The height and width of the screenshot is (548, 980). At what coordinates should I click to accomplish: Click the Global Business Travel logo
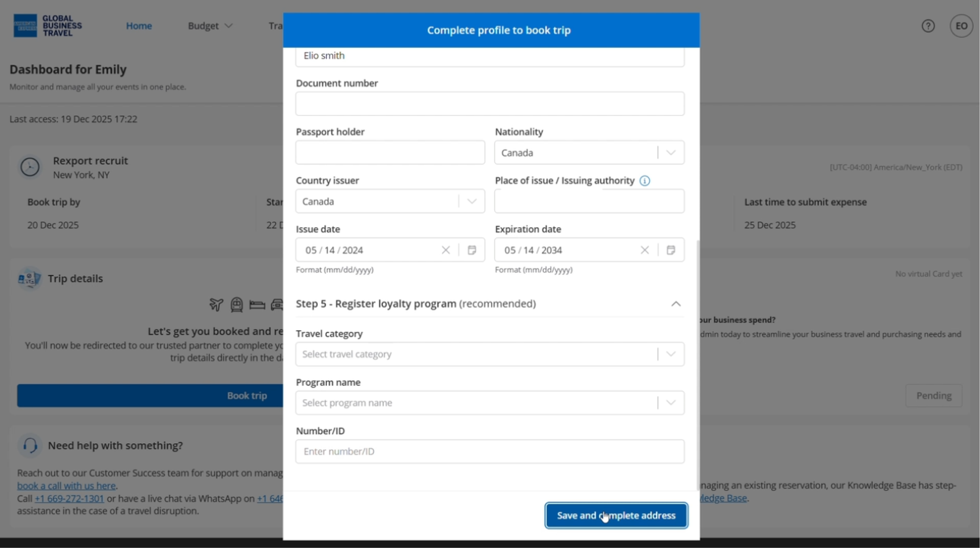click(x=47, y=26)
